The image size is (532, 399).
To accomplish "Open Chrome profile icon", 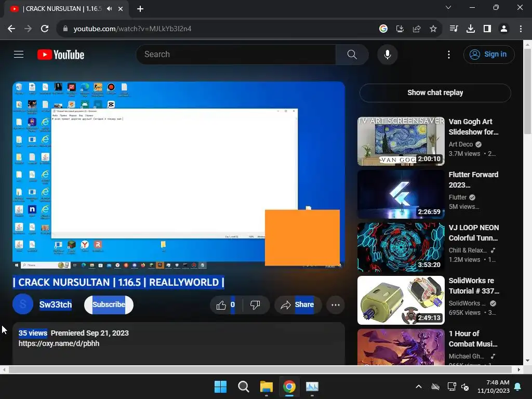I will pos(504,29).
